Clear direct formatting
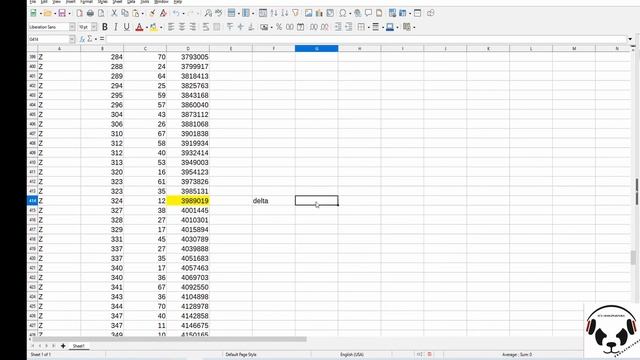Viewport: 640px width, 360px height. (163, 13)
